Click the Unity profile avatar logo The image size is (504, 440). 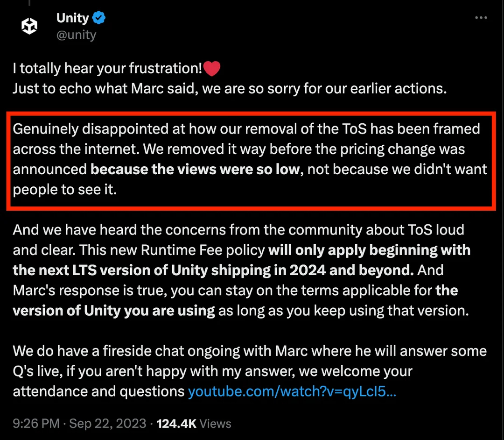tap(29, 27)
